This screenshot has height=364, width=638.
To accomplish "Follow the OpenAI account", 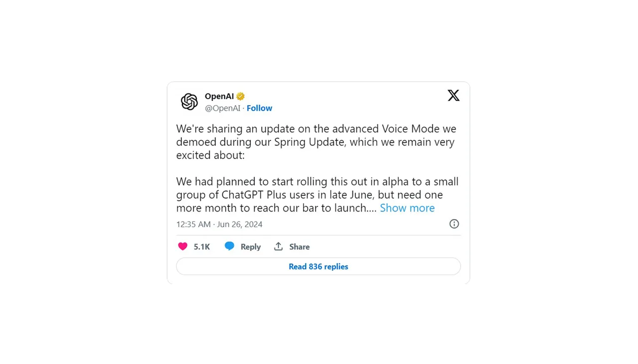I will (259, 108).
